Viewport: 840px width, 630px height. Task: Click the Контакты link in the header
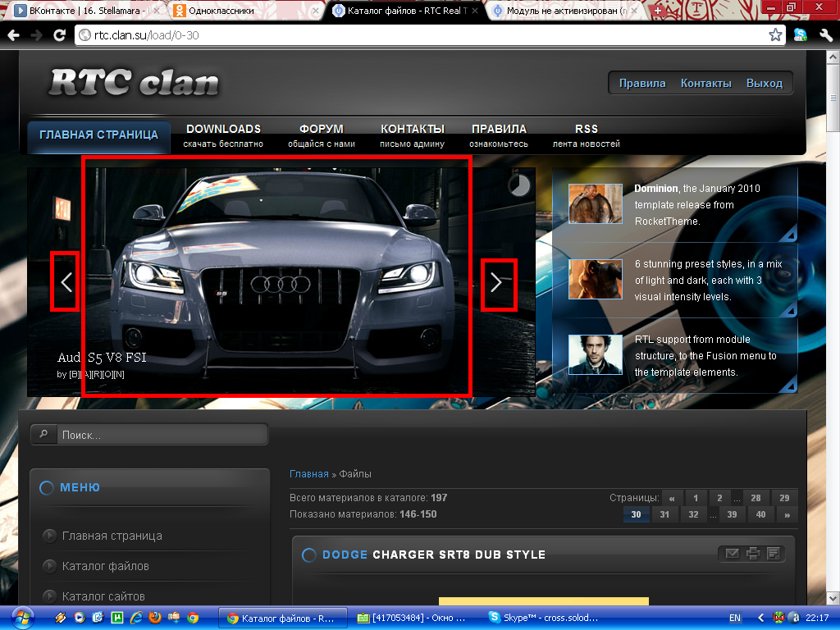pos(705,83)
